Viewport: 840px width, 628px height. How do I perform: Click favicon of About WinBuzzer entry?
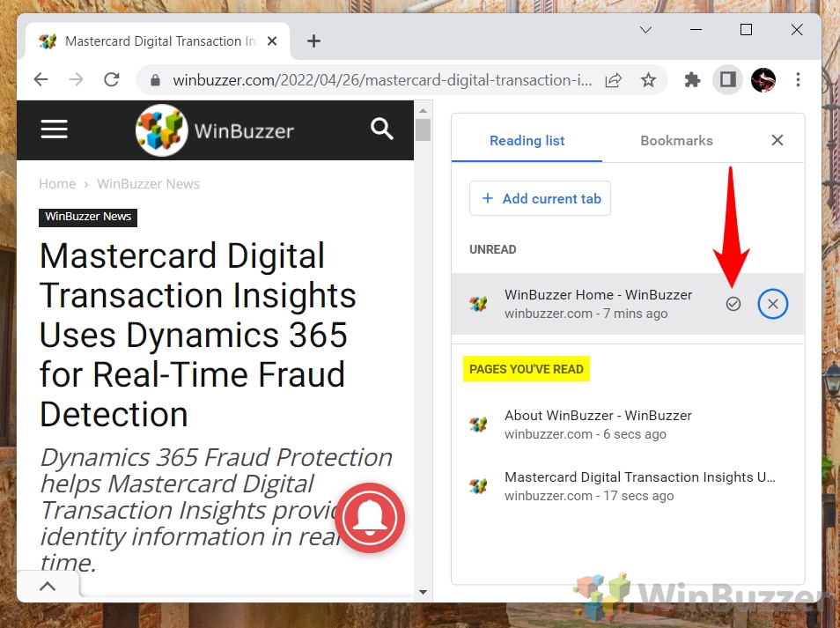[478, 425]
